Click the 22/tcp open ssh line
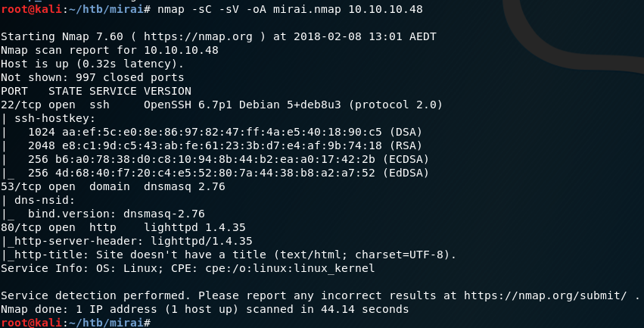The height and width of the screenshot is (328, 644). click(x=222, y=105)
